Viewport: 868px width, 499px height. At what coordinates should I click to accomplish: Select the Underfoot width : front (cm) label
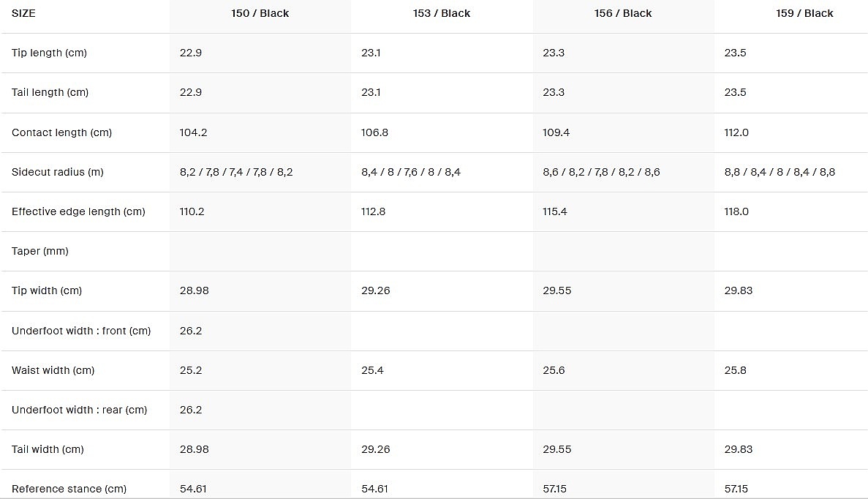click(x=81, y=331)
